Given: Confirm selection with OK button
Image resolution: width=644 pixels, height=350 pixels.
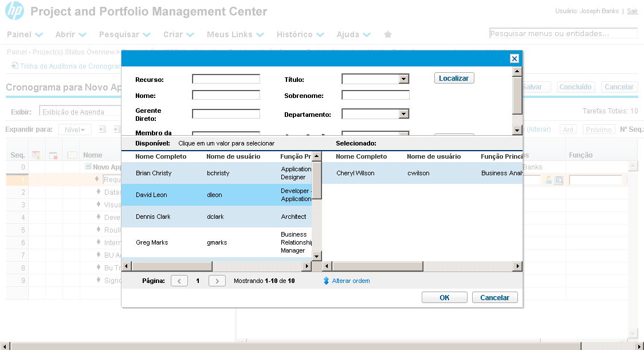Looking at the screenshot, I should (x=444, y=297).
